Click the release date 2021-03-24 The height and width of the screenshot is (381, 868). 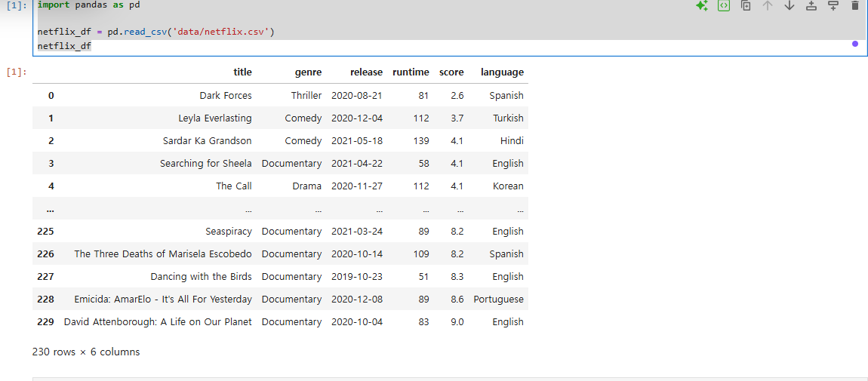pos(357,232)
